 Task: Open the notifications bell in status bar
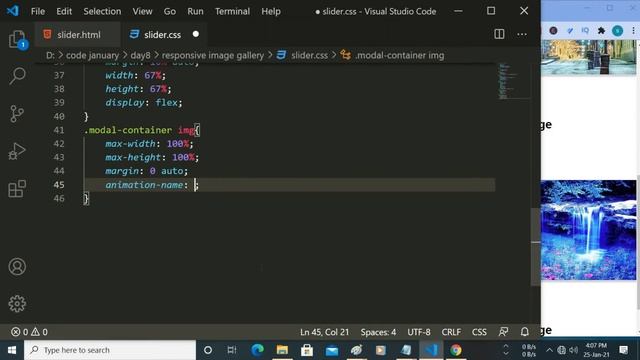pyautogui.click(x=524, y=332)
